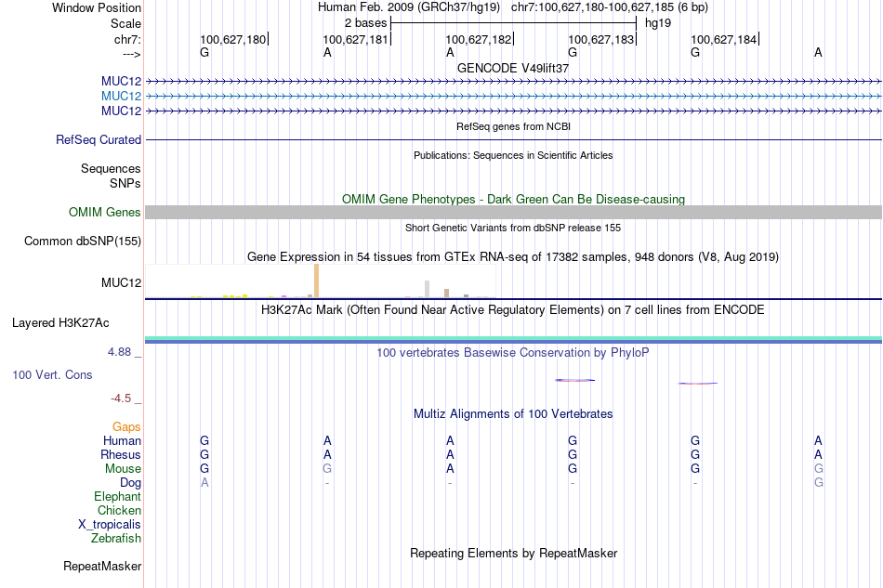883x588 pixels.
Task: Click the X_tropicalis alignment row label
Action: click(x=110, y=525)
